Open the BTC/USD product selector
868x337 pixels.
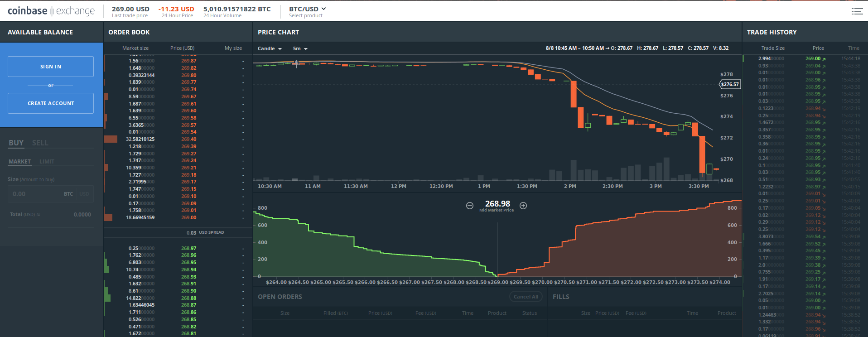[x=307, y=9]
